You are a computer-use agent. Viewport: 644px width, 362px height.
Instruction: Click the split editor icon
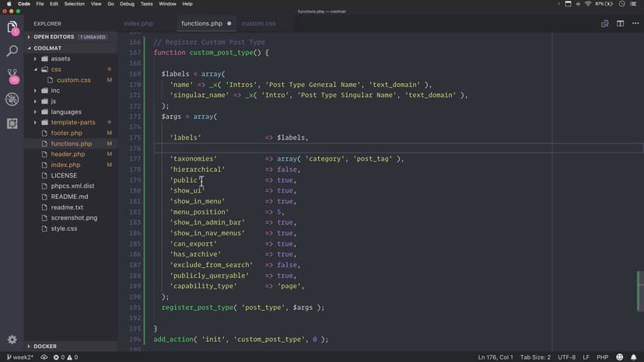[620, 23]
